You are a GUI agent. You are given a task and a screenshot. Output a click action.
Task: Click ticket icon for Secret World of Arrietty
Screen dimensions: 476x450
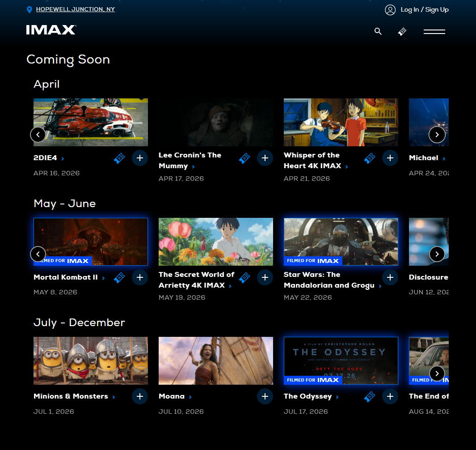click(244, 277)
